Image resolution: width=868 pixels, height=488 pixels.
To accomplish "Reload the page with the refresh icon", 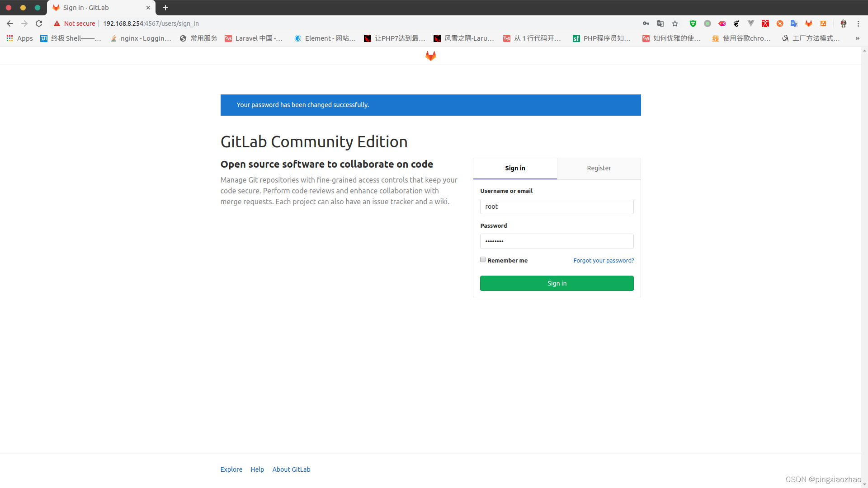I will tap(39, 23).
